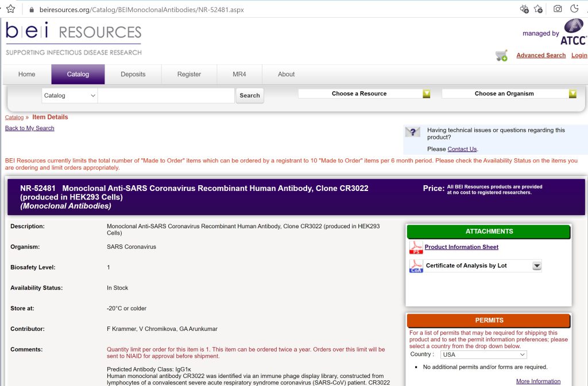Open the shopping cart icon

[501, 56]
